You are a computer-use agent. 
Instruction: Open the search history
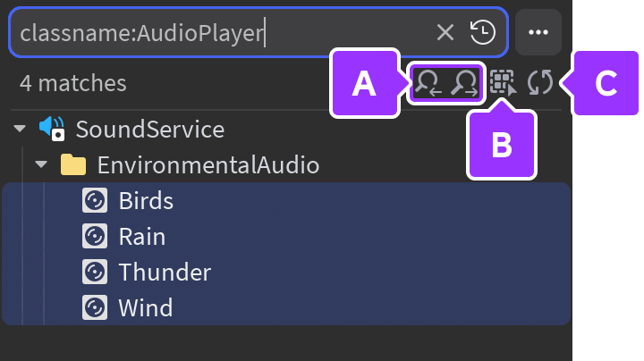click(x=482, y=33)
